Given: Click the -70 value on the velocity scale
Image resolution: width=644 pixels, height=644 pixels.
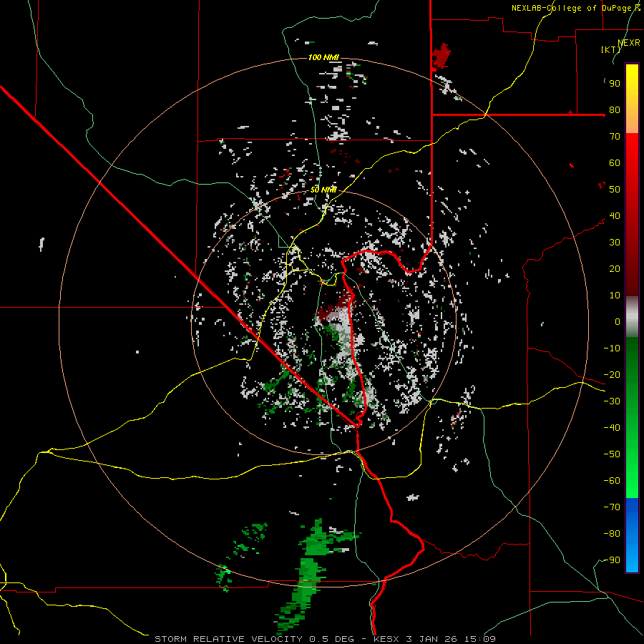Looking at the screenshot, I should (x=612, y=507).
